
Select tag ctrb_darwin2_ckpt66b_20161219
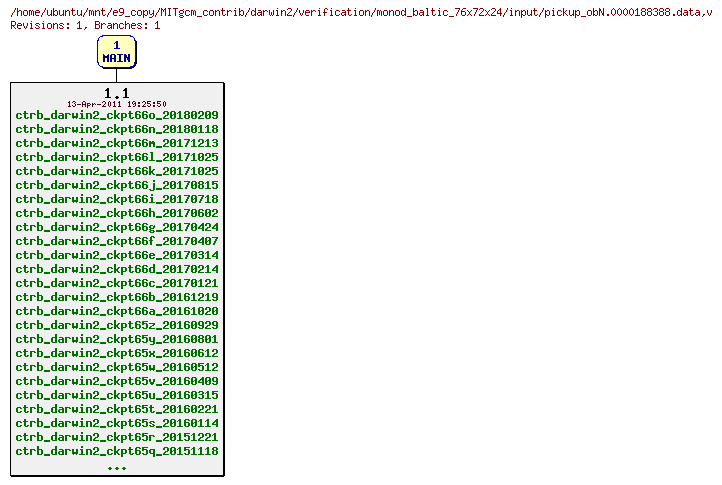pos(117,297)
